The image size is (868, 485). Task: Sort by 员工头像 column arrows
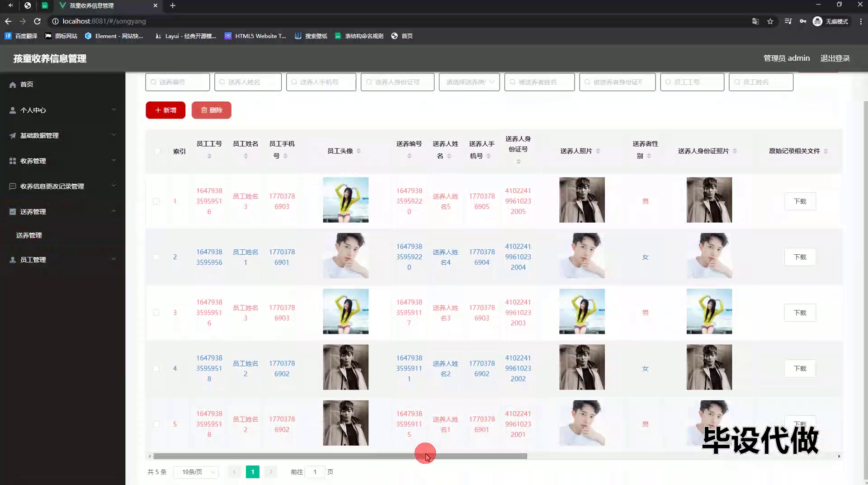point(359,151)
